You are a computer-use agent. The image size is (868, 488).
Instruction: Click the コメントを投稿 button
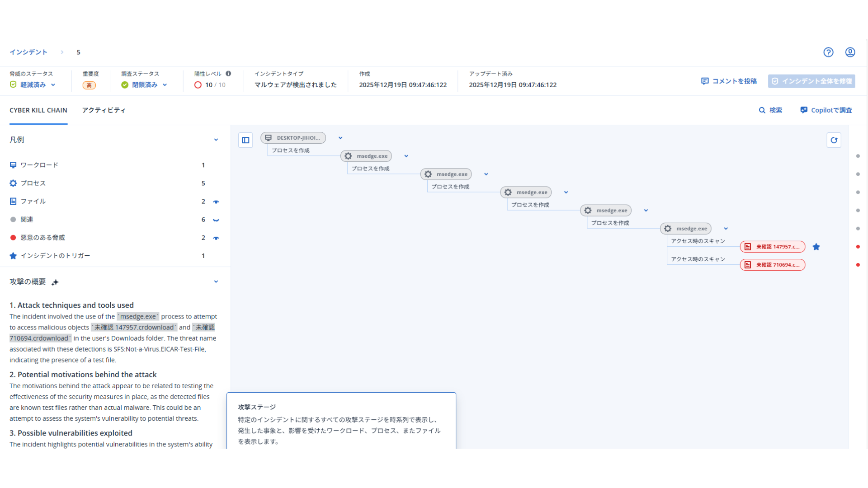point(729,81)
